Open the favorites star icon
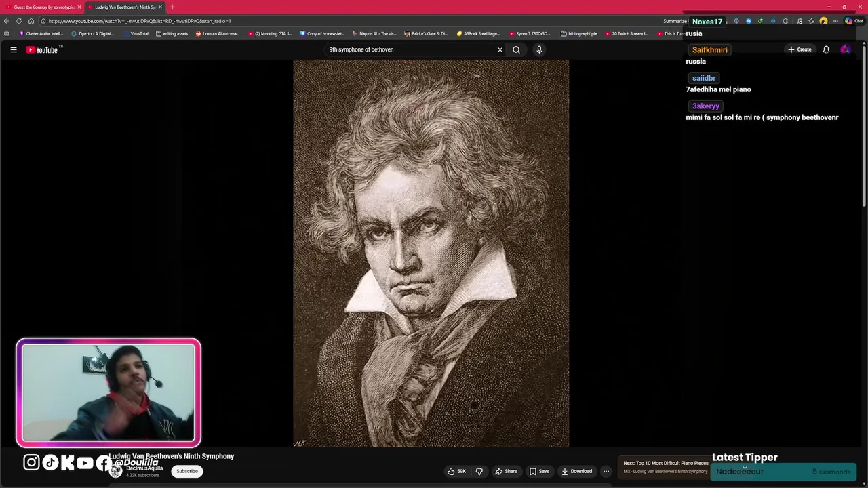The image size is (868, 488). (x=811, y=21)
